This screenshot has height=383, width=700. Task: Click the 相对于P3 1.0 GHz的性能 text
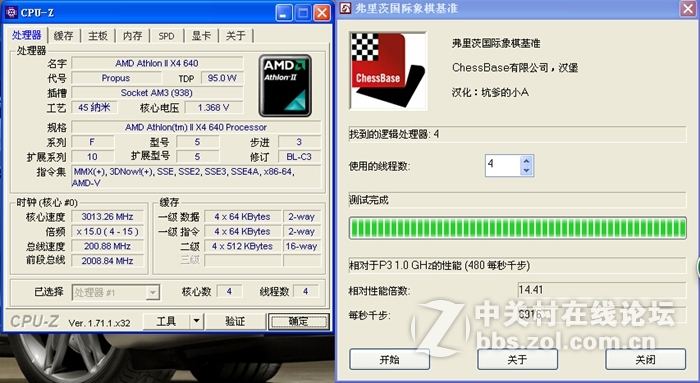pos(439,266)
